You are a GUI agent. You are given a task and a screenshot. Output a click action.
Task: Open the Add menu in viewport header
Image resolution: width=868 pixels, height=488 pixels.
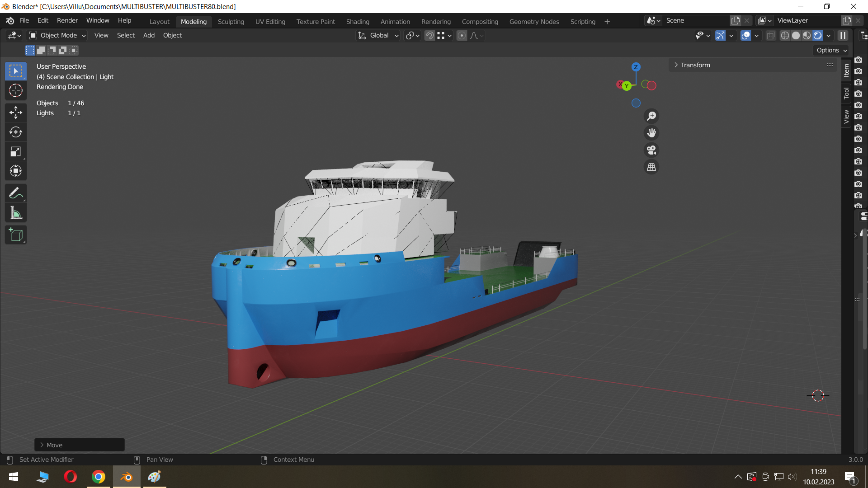[149, 35]
